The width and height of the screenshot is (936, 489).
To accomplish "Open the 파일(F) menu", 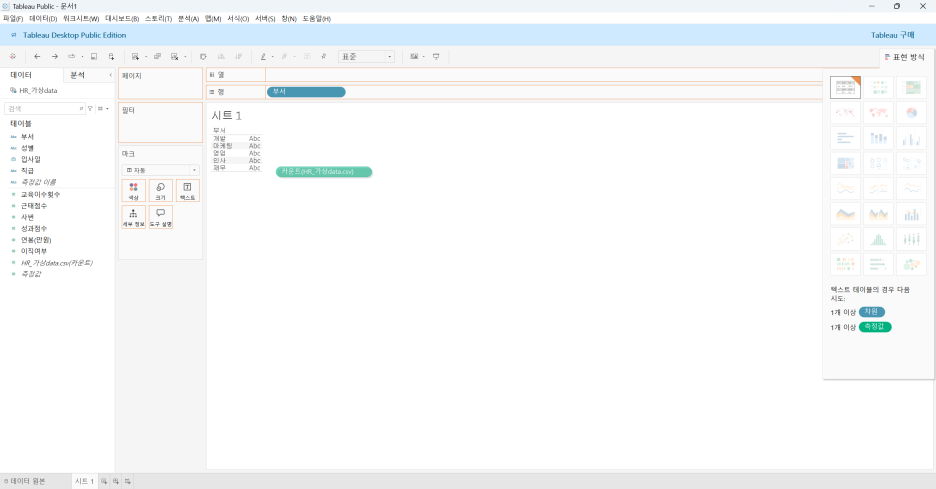I will [13, 19].
